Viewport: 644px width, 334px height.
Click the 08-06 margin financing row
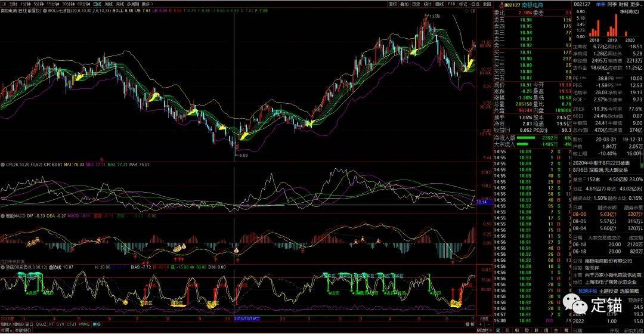(608, 214)
